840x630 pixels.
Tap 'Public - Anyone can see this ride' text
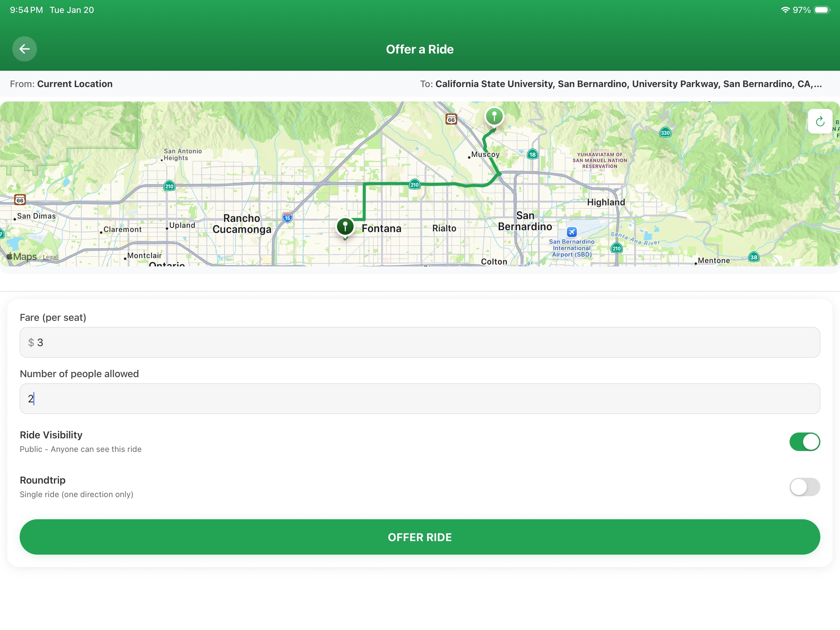(x=81, y=449)
